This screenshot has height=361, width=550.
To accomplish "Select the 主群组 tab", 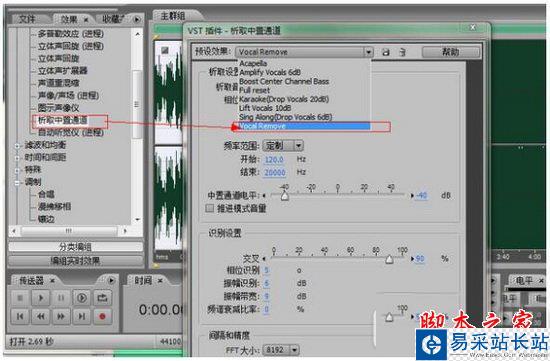I will pos(173,16).
